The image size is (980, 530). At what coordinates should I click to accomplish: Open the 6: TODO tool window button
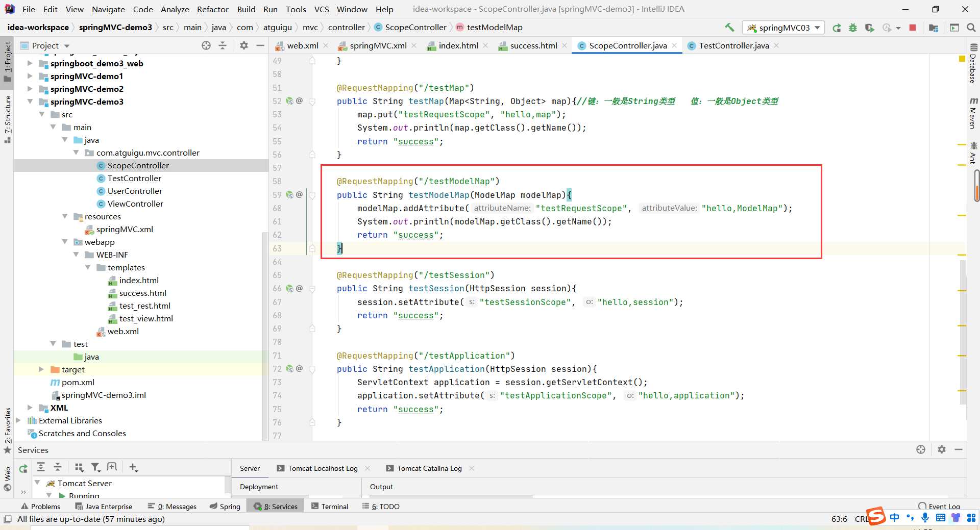381,506
